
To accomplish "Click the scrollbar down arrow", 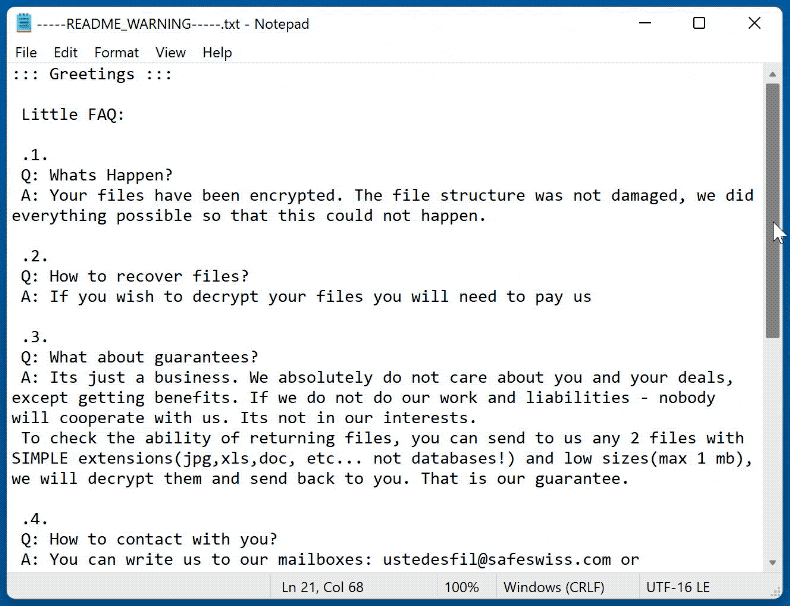I will click(773, 560).
